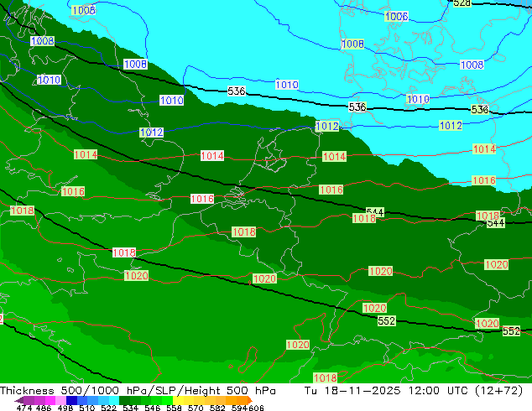Click the purple left arrow of color legend
532x411 pixels.
tap(19, 400)
